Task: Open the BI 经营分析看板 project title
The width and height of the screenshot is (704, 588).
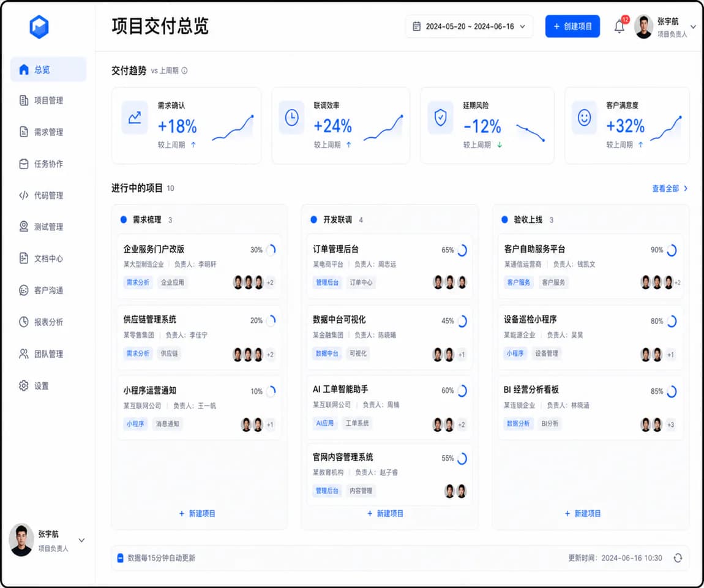Action: click(x=531, y=390)
